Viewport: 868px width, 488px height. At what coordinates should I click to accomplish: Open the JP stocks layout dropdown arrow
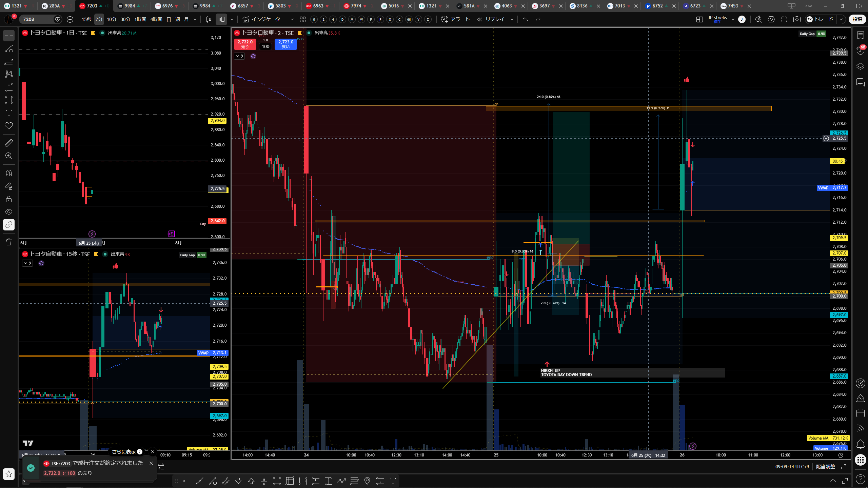coord(733,19)
